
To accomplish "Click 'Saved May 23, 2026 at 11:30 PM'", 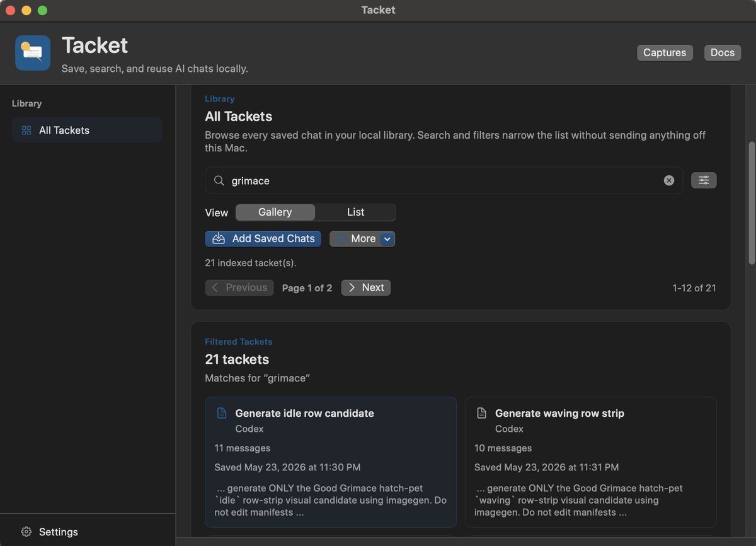I will [x=287, y=467].
